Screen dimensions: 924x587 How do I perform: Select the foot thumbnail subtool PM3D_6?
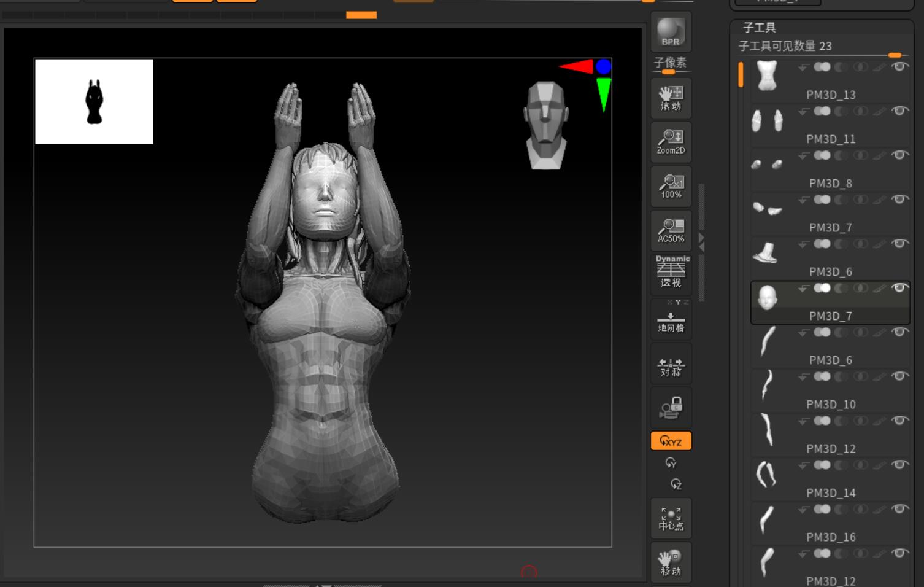point(766,252)
